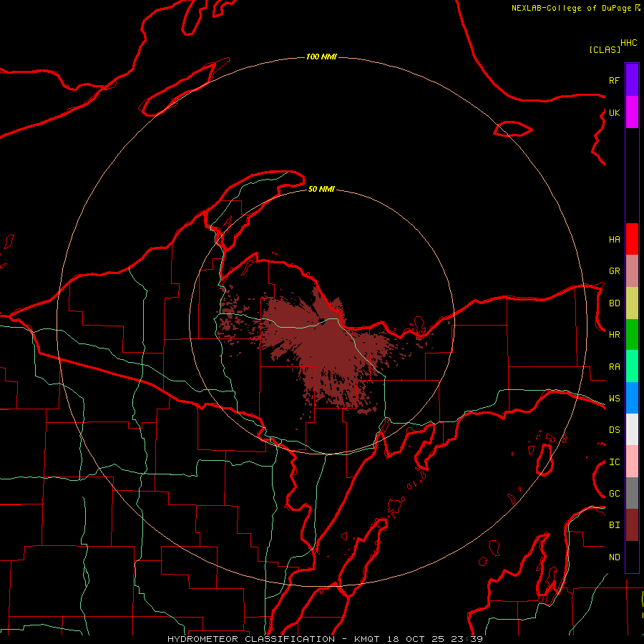644x644 pixels.
Task: Click the DS legend label
Action: pos(614,430)
